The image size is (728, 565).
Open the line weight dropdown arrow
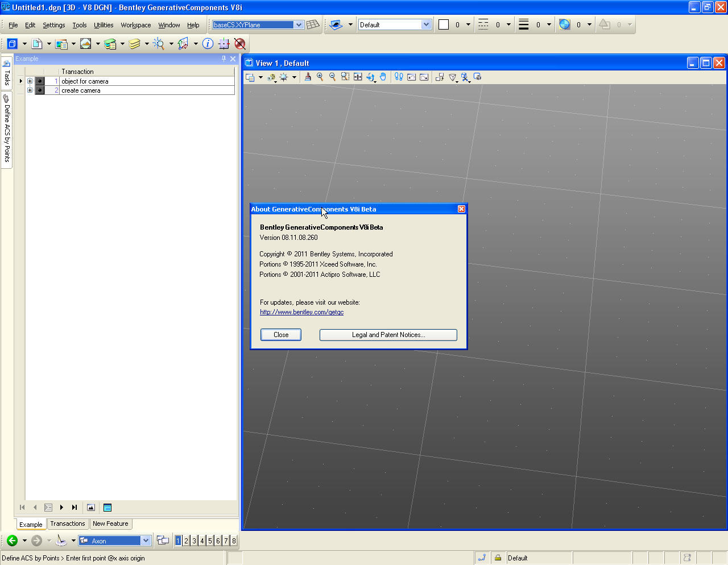coord(549,24)
